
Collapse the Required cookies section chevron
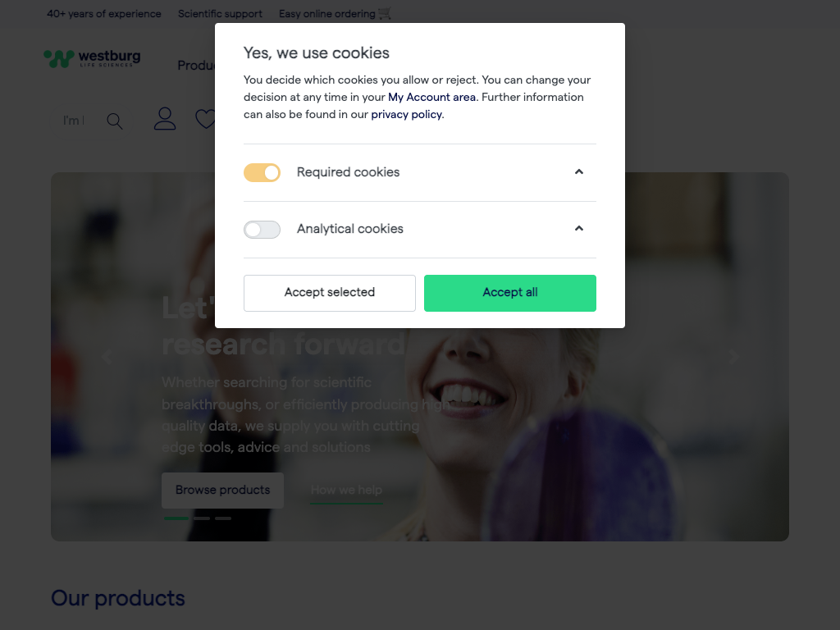click(579, 172)
